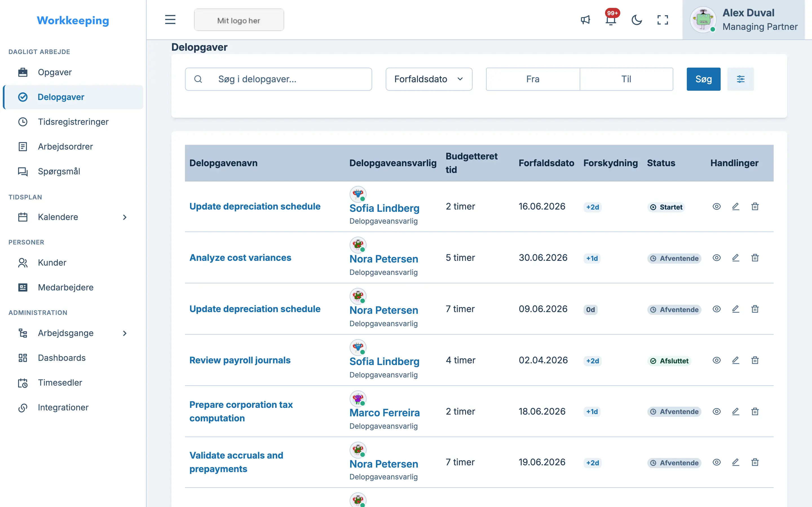Open the announcements megaphone icon

tap(585, 20)
